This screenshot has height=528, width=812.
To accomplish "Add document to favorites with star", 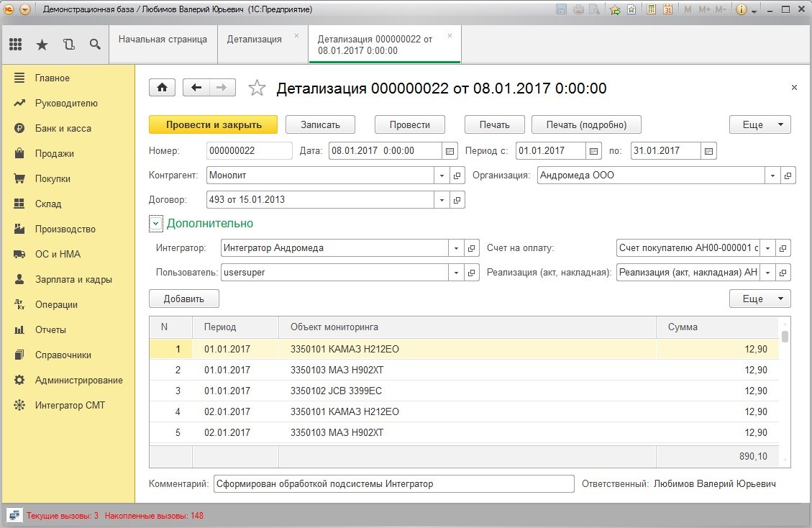I will [x=257, y=88].
